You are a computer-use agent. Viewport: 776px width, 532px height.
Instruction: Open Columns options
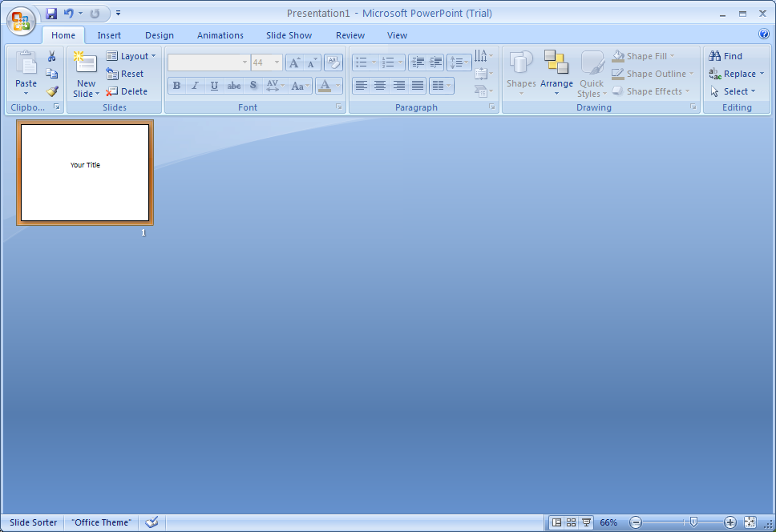pyautogui.click(x=442, y=86)
